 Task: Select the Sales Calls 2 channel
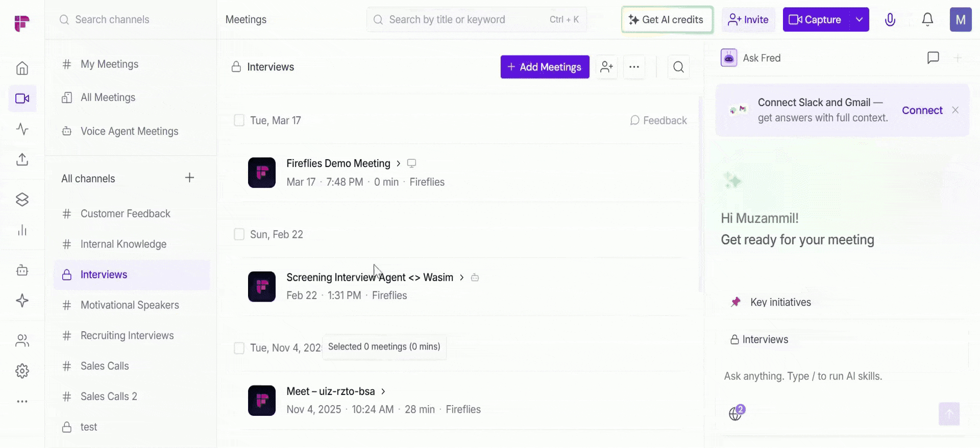132,396
